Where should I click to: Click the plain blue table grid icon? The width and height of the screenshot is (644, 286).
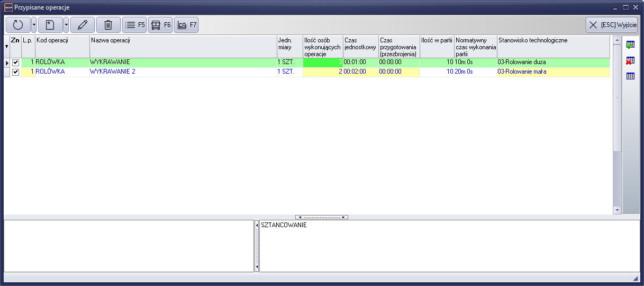[x=630, y=76]
